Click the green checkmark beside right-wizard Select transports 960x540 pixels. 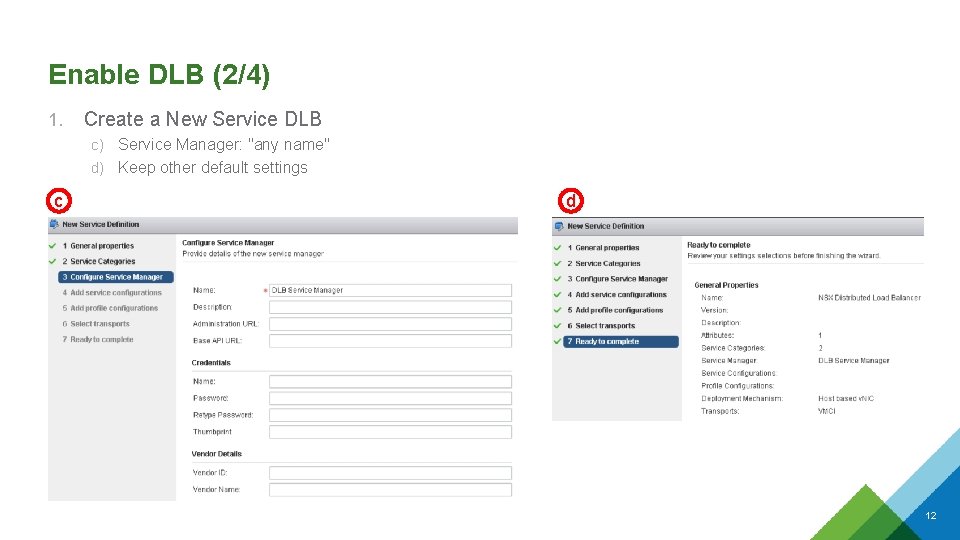[x=558, y=326]
